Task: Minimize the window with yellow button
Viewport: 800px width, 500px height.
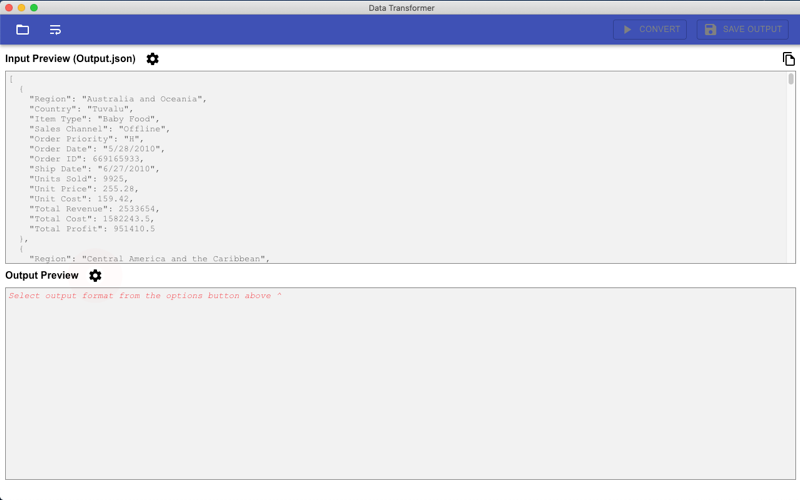Action: 21,8
